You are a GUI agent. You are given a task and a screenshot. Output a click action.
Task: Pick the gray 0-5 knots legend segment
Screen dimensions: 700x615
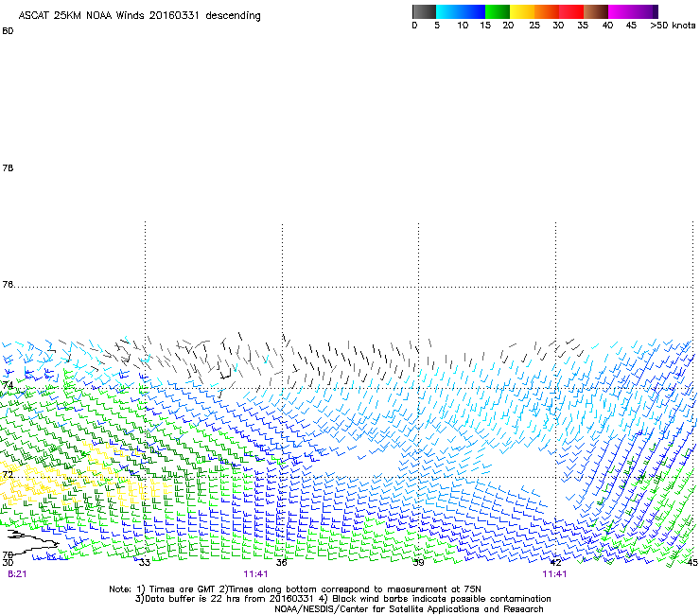pos(424,11)
